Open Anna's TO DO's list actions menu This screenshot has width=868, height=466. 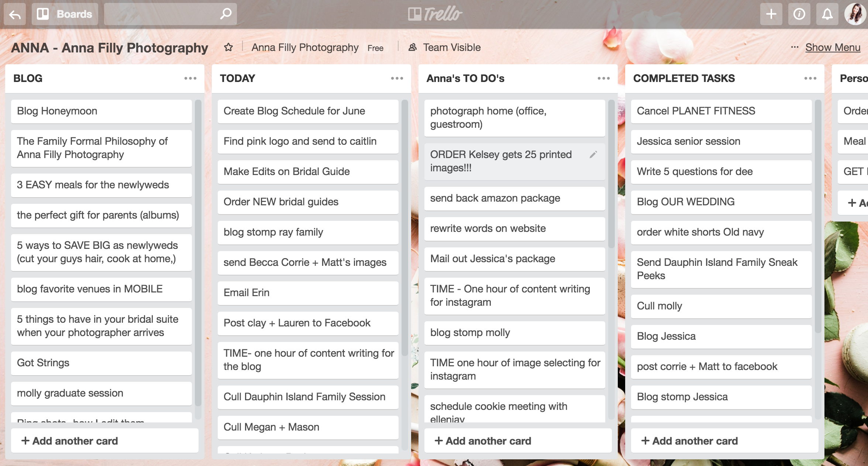pyautogui.click(x=604, y=78)
